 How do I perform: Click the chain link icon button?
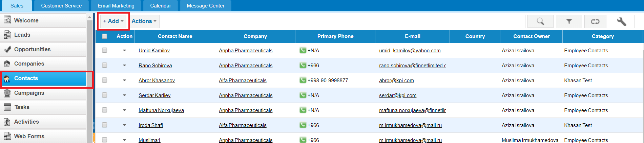tap(595, 21)
